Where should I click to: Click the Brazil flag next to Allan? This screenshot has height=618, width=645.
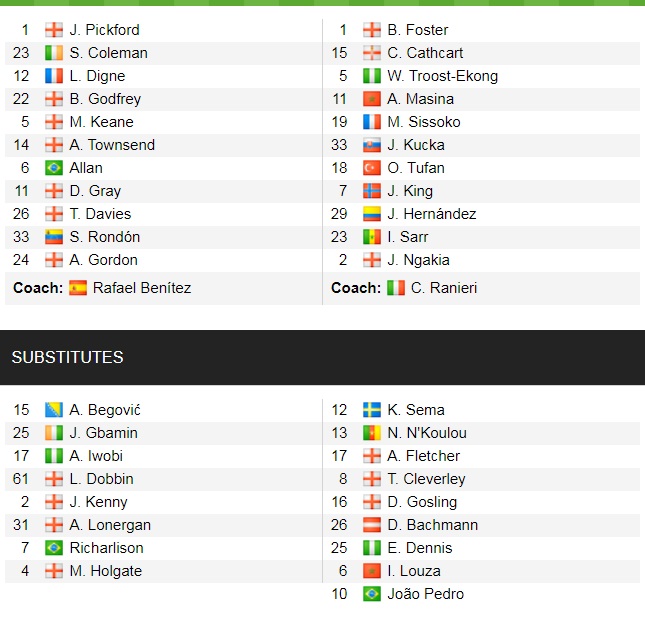click(x=54, y=168)
